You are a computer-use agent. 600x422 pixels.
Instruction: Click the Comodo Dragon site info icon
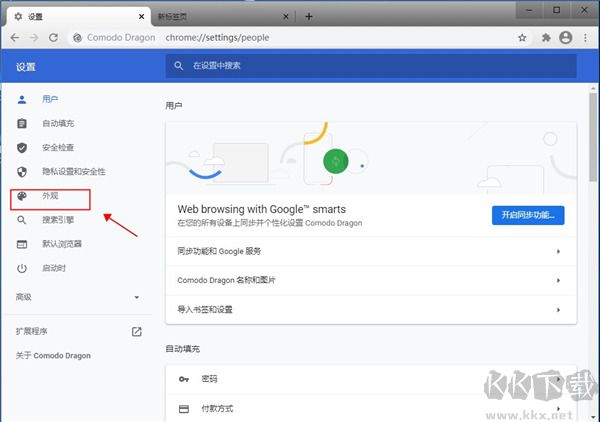(x=77, y=37)
